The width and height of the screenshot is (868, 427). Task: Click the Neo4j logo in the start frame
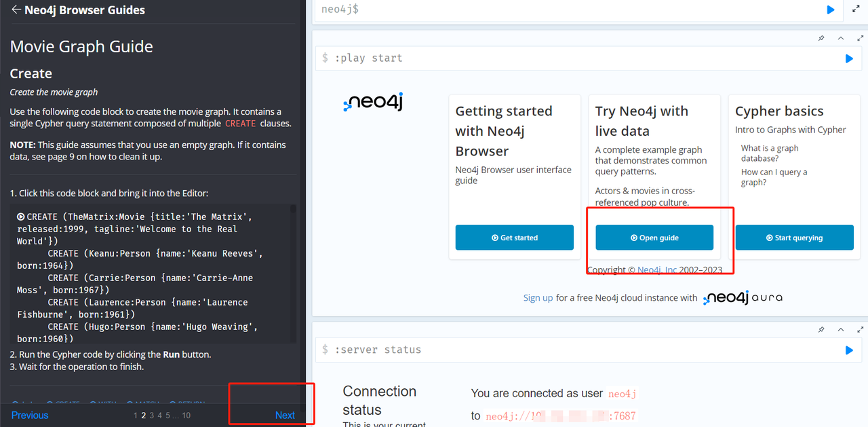tap(373, 103)
